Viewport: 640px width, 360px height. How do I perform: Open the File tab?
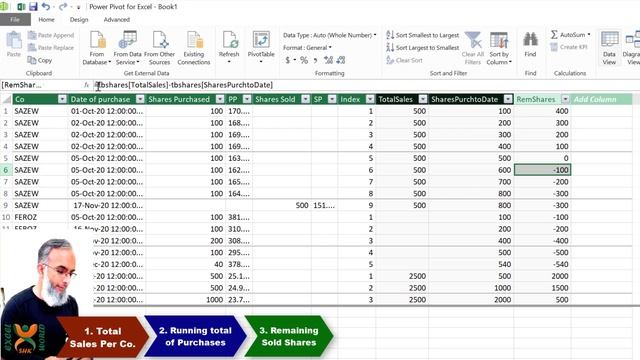coord(15,20)
